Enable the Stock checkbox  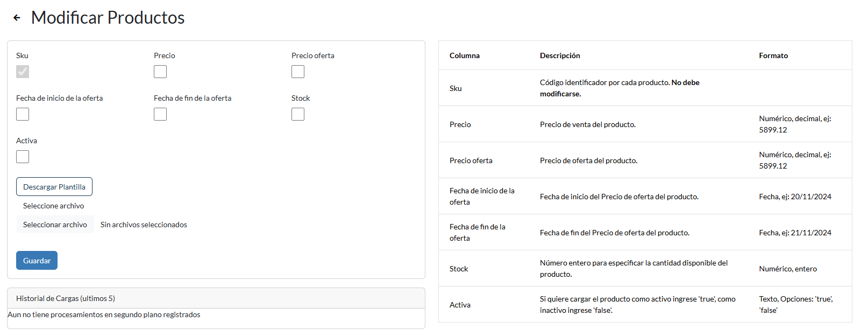(298, 114)
